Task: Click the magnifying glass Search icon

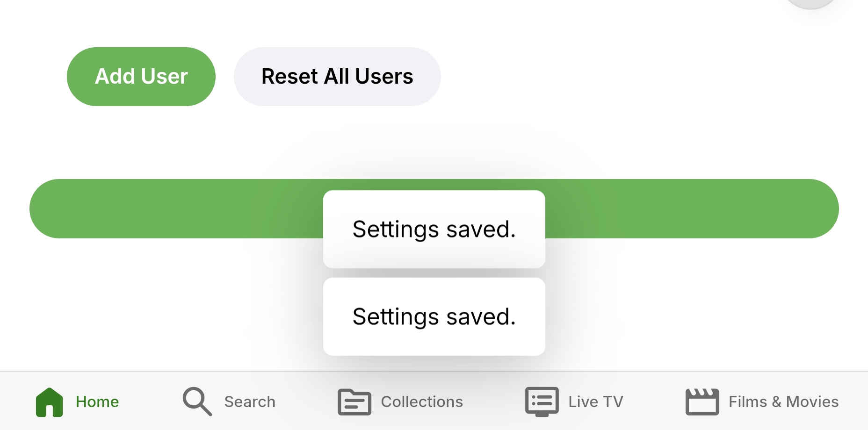Action: click(x=197, y=401)
